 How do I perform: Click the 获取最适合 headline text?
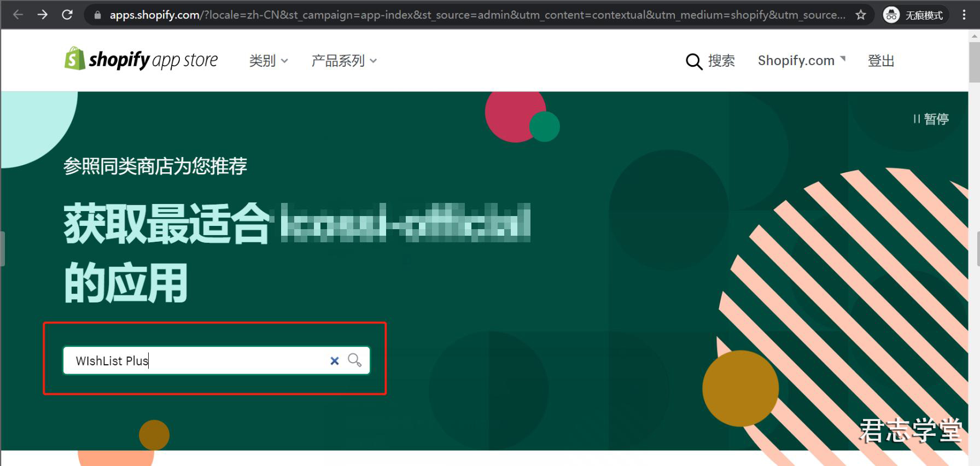click(166, 223)
